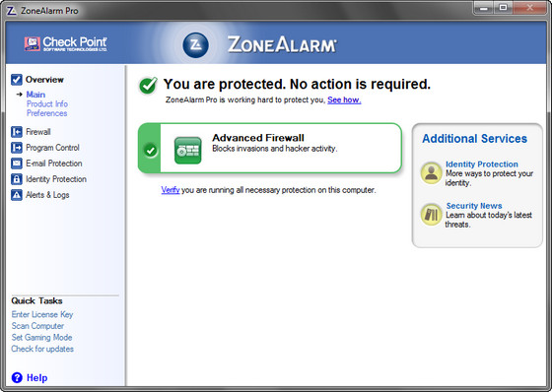Viewport: 552px width, 392px height.
Task: Click the yellow Identity Protection person icon
Action: pyautogui.click(x=432, y=172)
